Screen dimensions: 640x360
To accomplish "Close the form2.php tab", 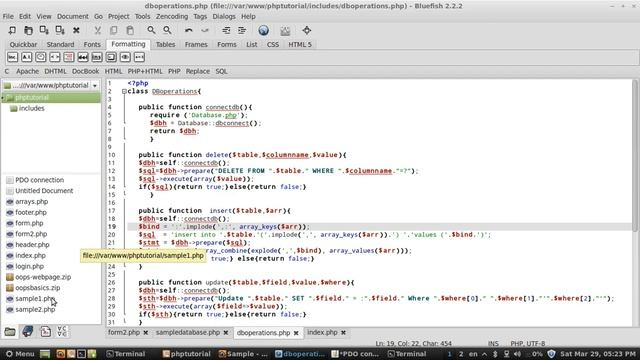I will pyautogui.click(x=146, y=333).
